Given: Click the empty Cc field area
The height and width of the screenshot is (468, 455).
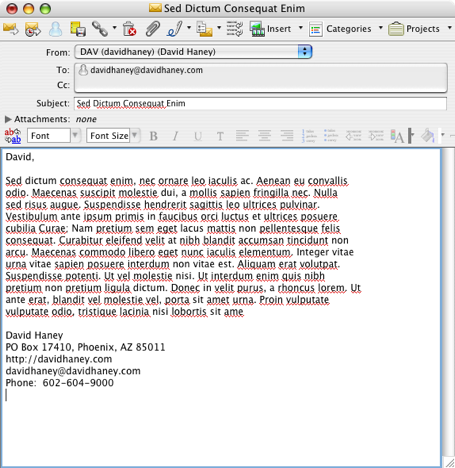Looking at the screenshot, I should click(260, 85).
